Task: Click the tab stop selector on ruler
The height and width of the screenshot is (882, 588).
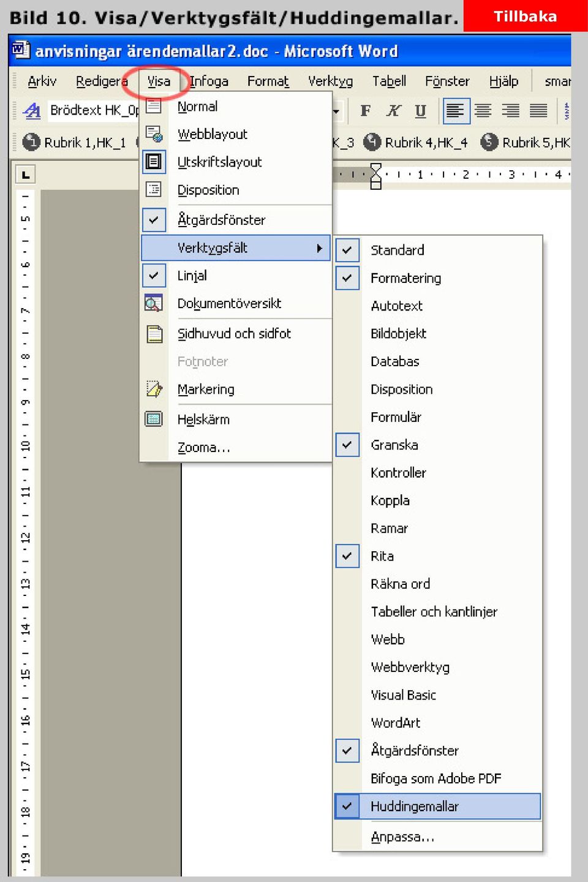Action: click(25, 175)
